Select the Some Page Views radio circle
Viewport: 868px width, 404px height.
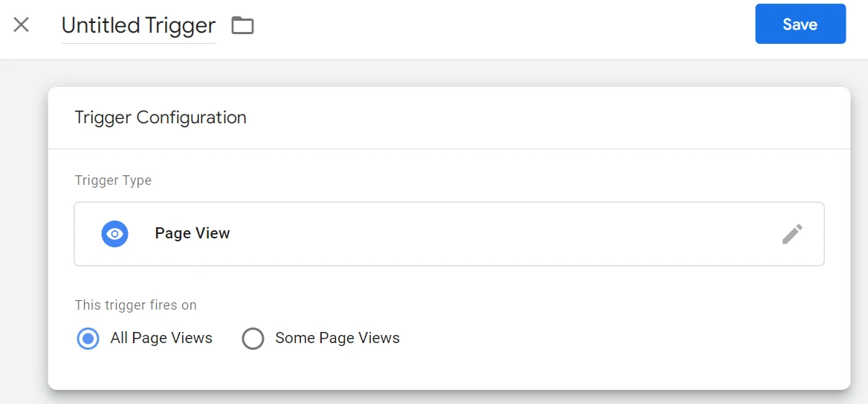click(253, 339)
